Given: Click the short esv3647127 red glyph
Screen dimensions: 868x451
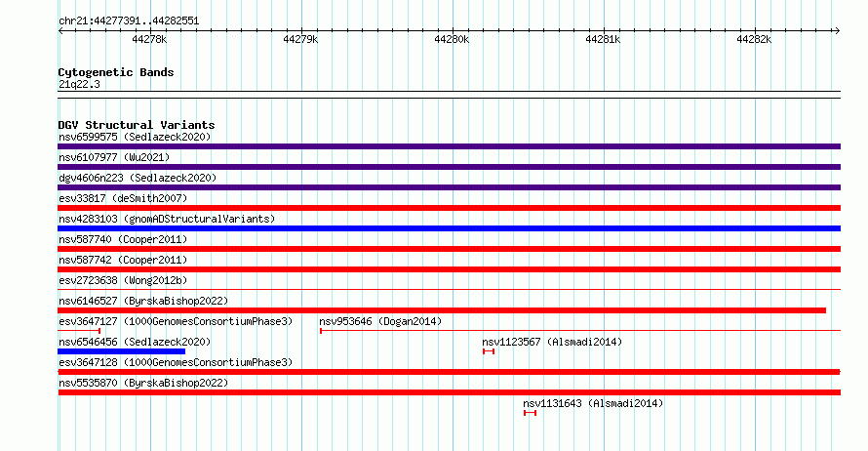Looking at the screenshot, I should [79, 331].
